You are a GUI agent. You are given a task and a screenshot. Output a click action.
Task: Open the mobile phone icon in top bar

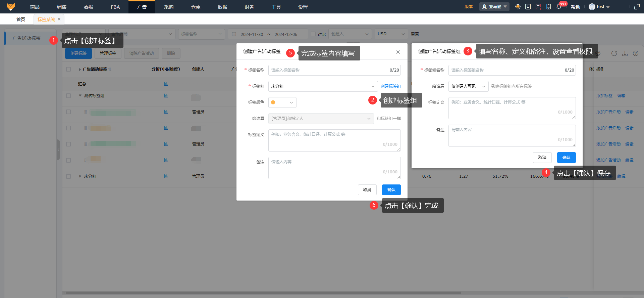pos(549,7)
